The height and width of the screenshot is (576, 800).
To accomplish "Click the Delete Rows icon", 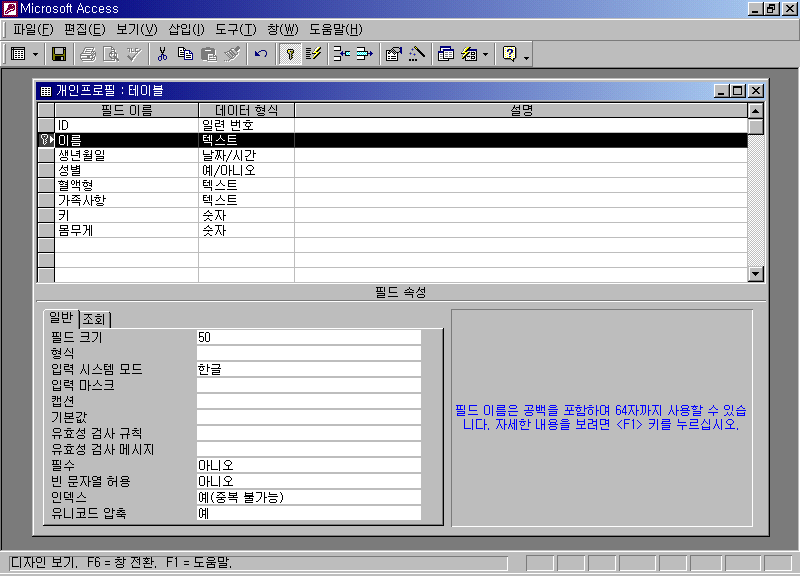I will coord(364,54).
